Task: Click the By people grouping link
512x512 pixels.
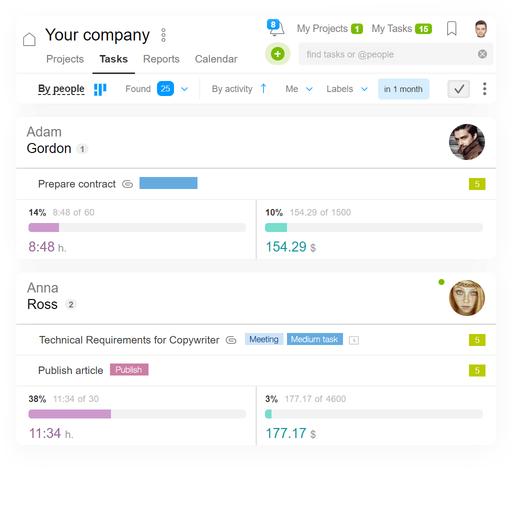Action: (x=61, y=89)
